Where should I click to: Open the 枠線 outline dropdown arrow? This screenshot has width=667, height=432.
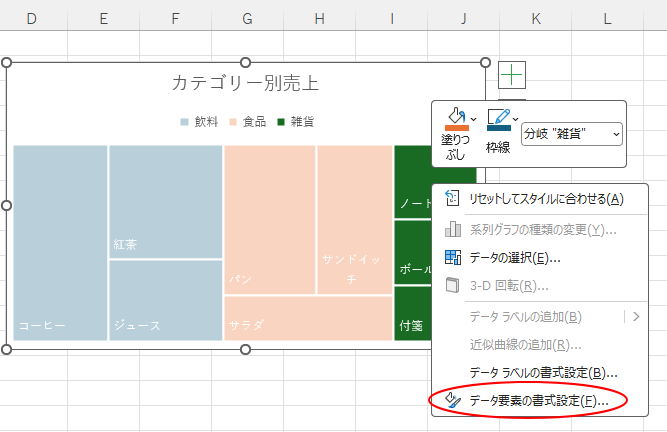pyautogui.click(x=516, y=119)
